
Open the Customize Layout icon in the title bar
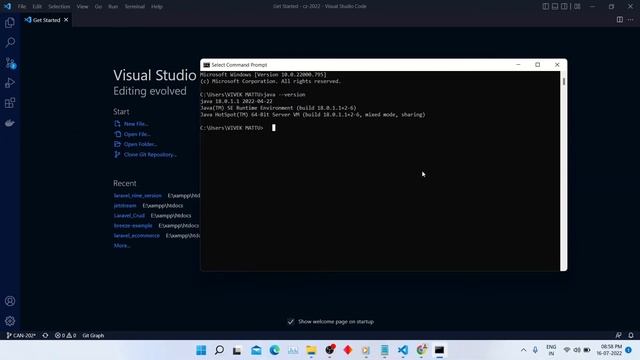577,6
